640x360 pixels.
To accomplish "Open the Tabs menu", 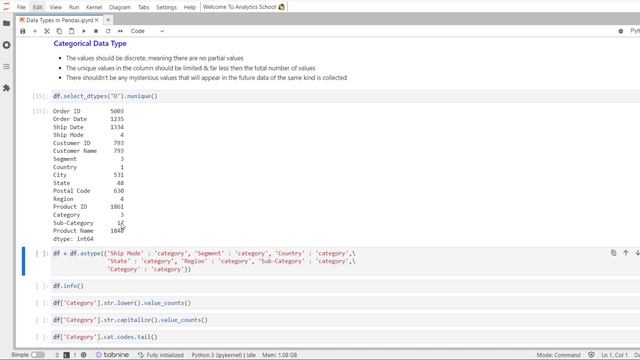I will tap(144, 7).
